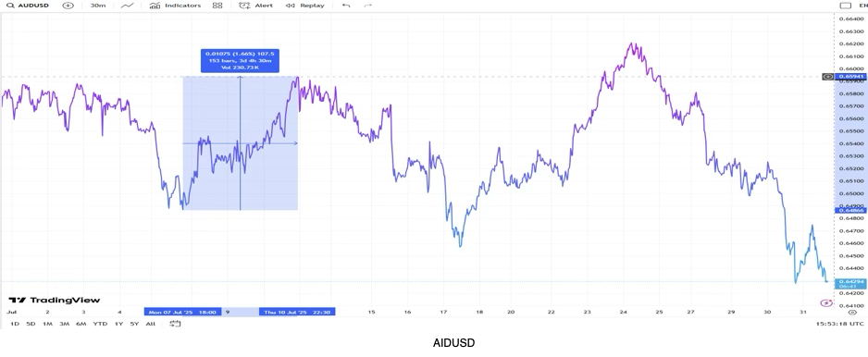This screenshot has width=868, height=357.
Task: Click the 15 date label on time axis
Action: tap(371, 313)
